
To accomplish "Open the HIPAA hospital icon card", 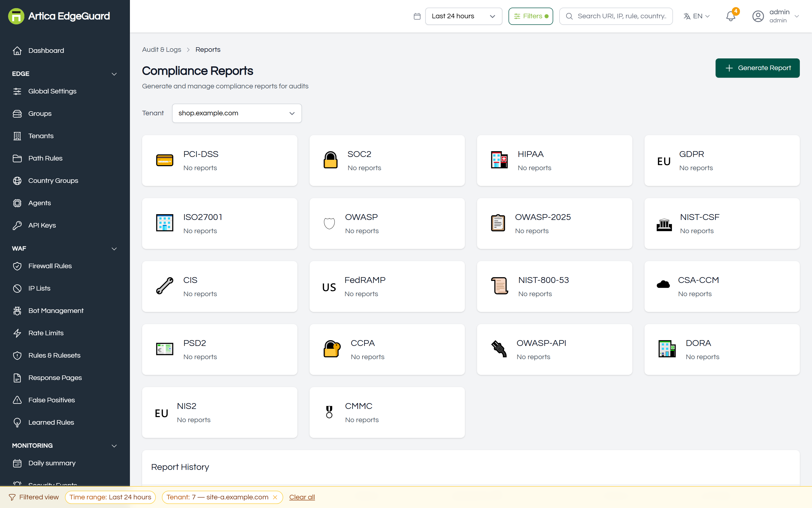I will 554,161.
